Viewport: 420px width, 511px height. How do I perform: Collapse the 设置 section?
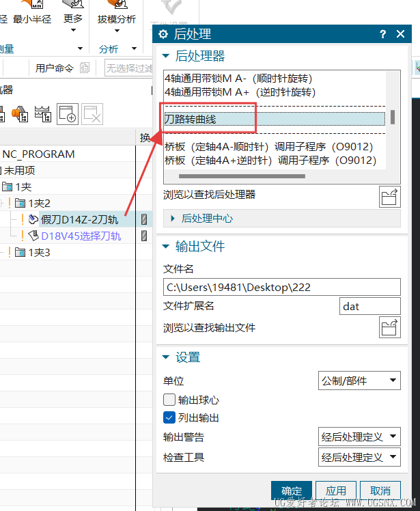click(x=166, y=357)
